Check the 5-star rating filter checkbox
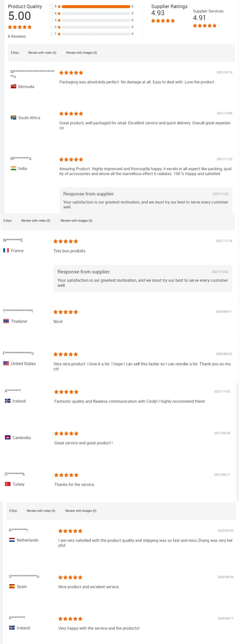 (x=52, y=6)
